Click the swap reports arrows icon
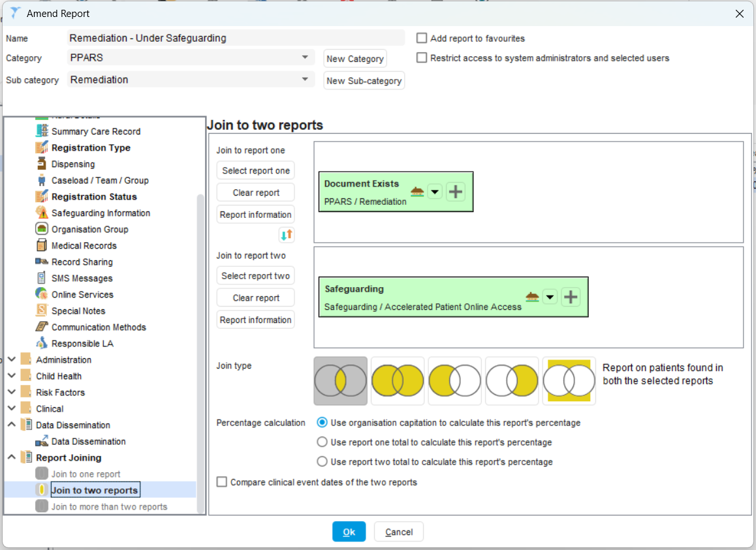 tap(286, 235)
